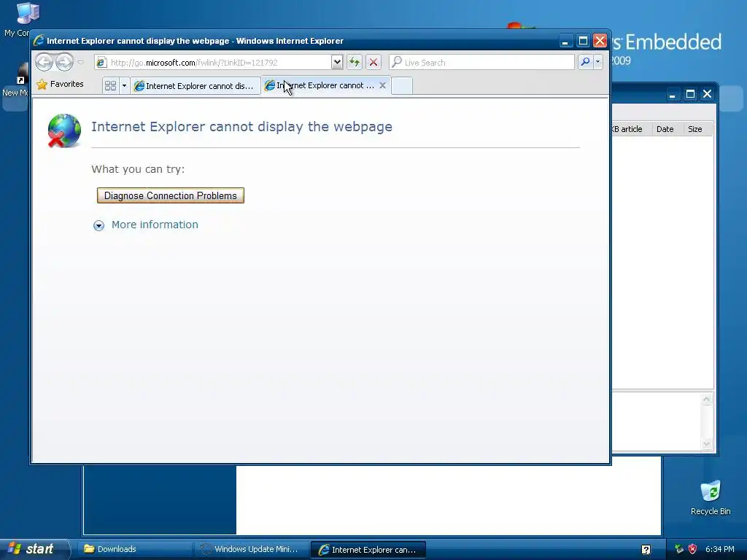
Task: Close the active tab with its X
Action: [x=382, y=86]
